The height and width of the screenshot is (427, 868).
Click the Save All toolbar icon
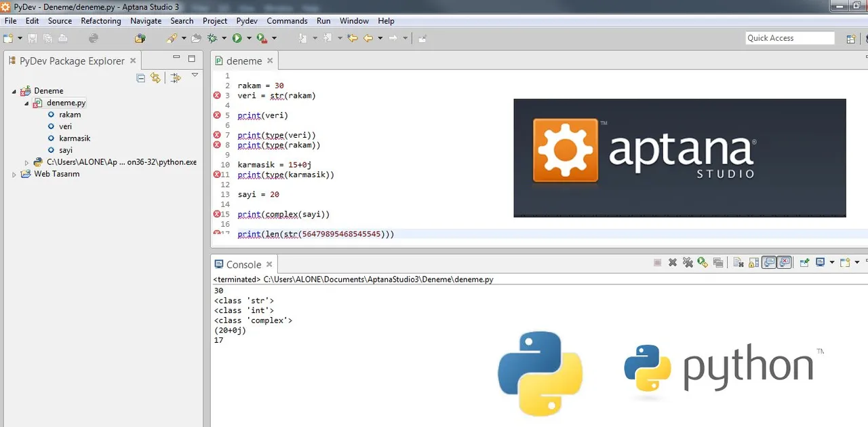(x=47, y=38)
